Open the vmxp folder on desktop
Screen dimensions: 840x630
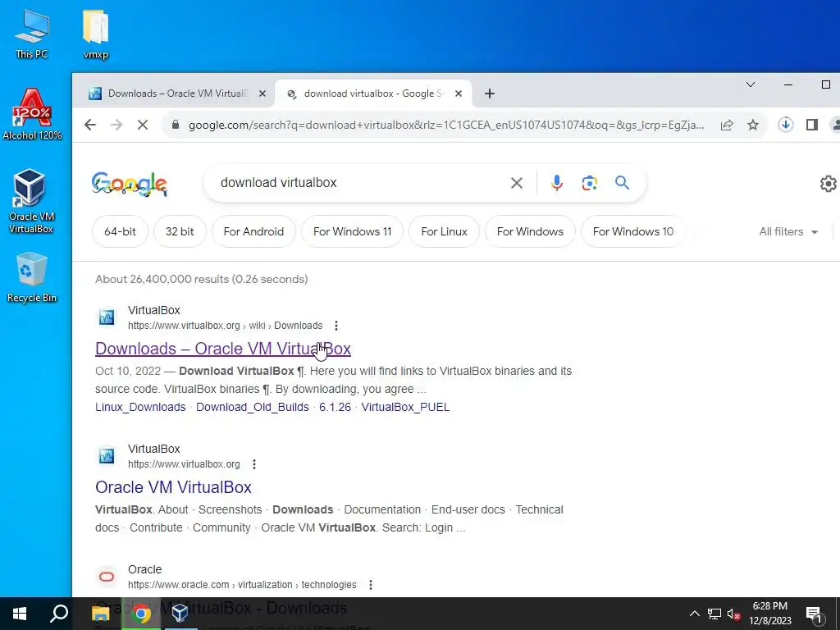95,34
